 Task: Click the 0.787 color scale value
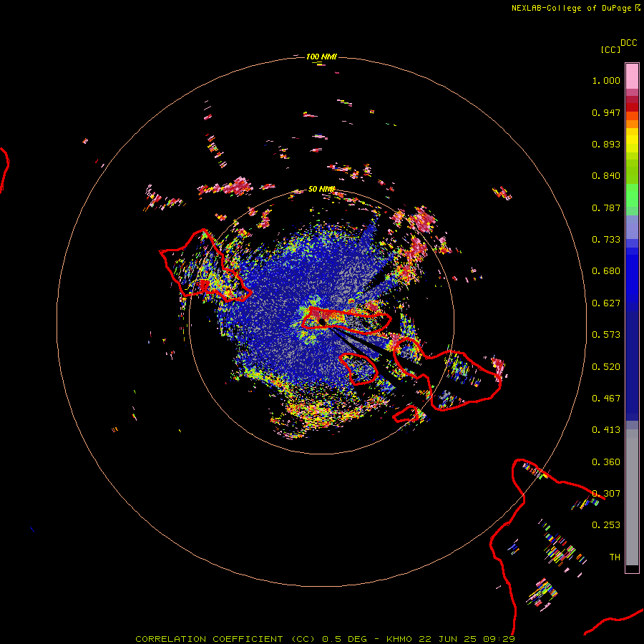[x=606, y=208]
